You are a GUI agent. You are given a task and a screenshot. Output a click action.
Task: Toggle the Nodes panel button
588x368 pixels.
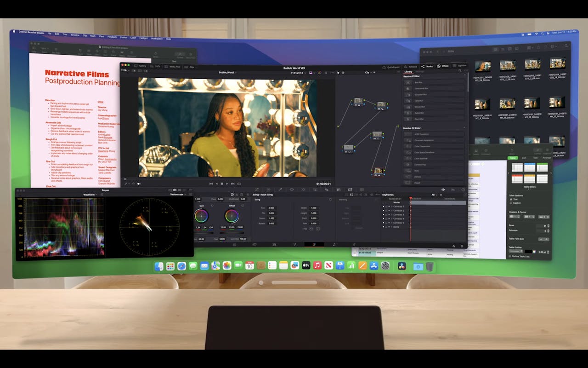pos(427,66)
